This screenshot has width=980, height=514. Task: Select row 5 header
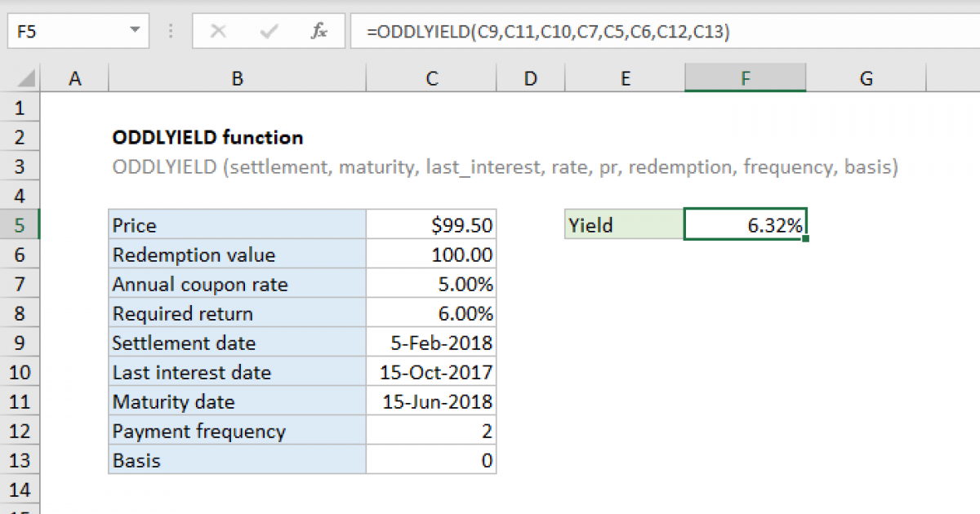[20, 226]
